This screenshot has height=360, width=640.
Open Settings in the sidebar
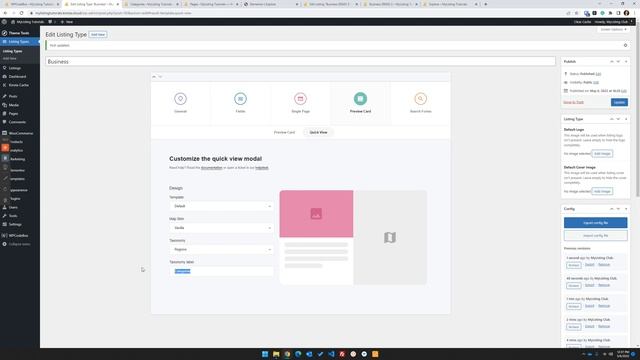pos(15,224)
